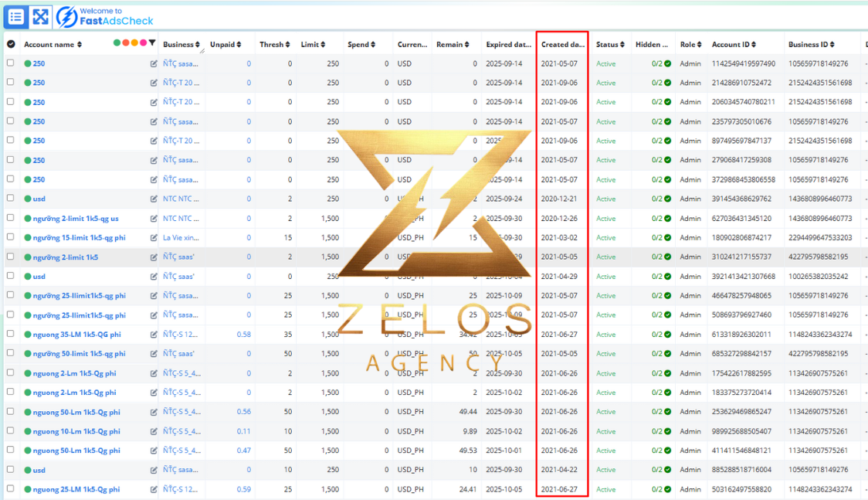Edit name of account ID 1142549419597490

[154, 63]
